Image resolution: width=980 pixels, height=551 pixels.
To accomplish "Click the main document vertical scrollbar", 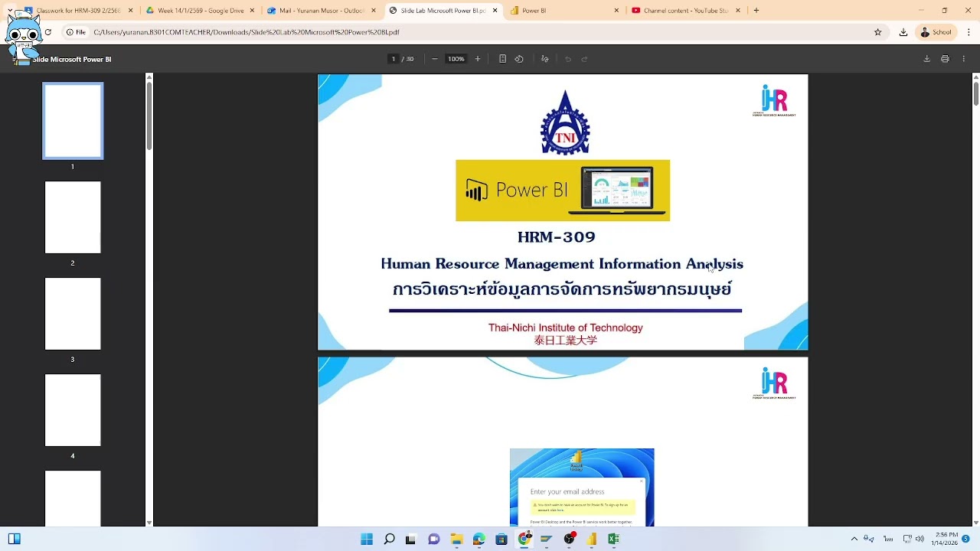I will click(976, 93).
